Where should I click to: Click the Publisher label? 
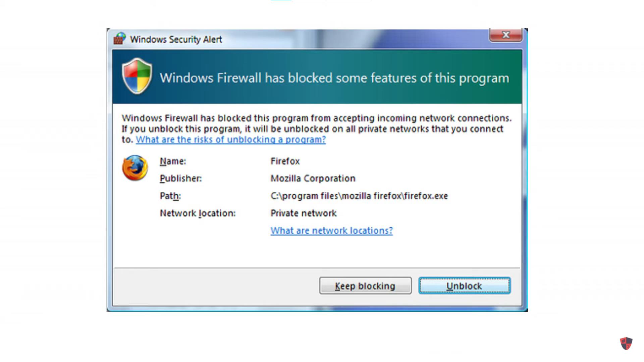pyautogui.click(x=181, y=178)
